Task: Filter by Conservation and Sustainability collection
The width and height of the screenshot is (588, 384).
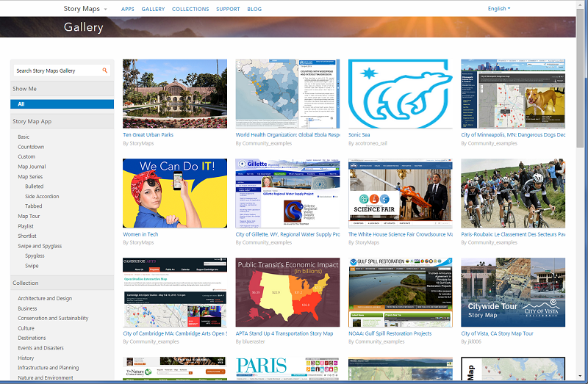Action: click(53, 318)
